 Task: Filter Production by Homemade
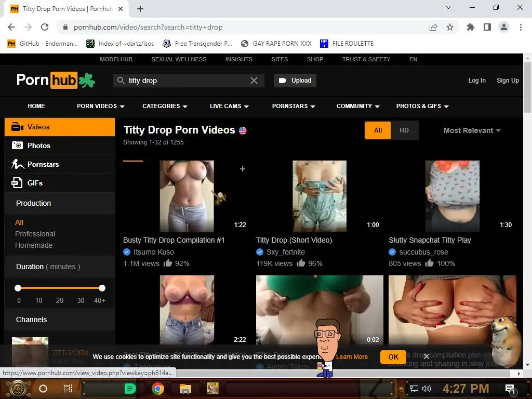tap(34, 245)
